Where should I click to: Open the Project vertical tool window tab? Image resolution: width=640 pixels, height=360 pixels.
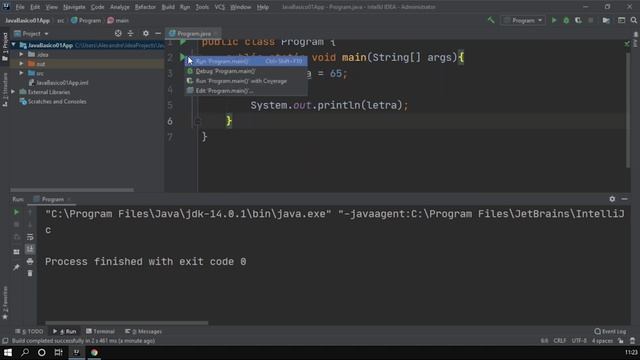pyautogui.click(x=5, y=46)
